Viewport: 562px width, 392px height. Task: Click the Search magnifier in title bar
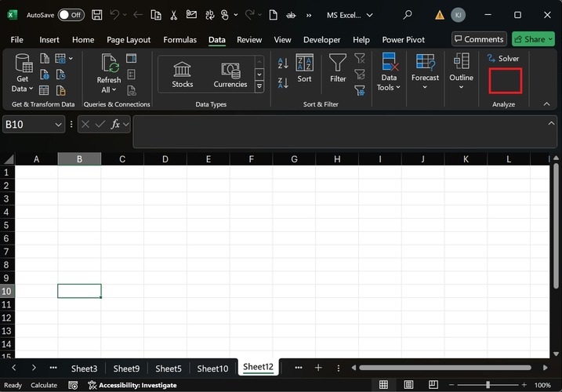tap(408, 15)
